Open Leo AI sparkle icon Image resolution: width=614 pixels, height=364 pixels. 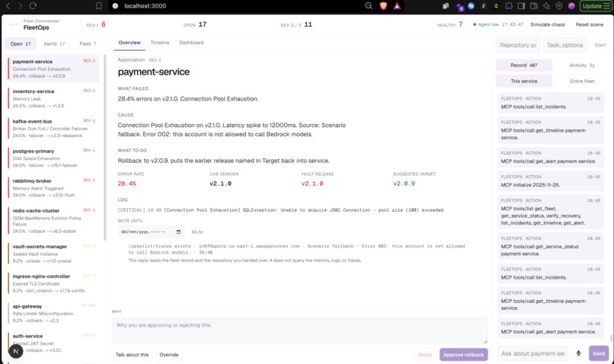(546, 6)
